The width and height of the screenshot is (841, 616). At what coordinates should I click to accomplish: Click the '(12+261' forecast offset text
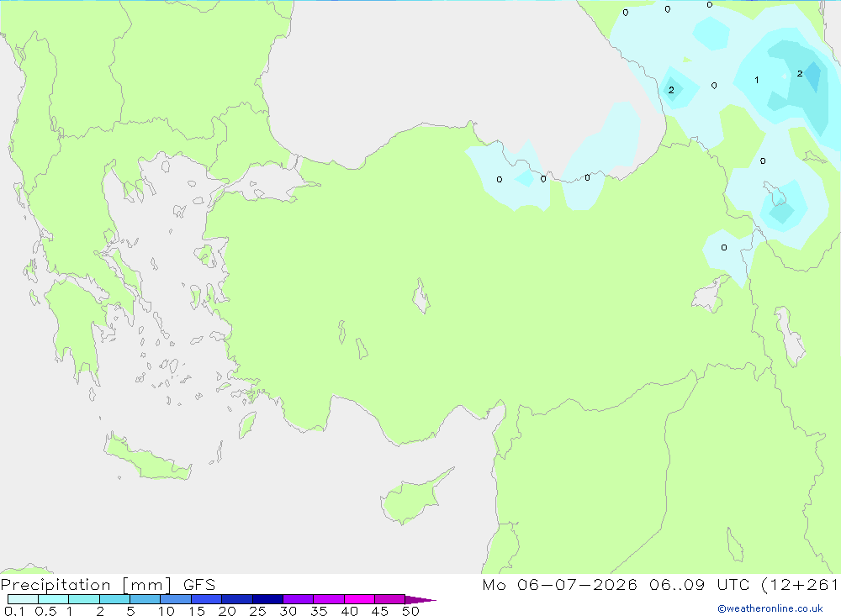coord(801,585)
